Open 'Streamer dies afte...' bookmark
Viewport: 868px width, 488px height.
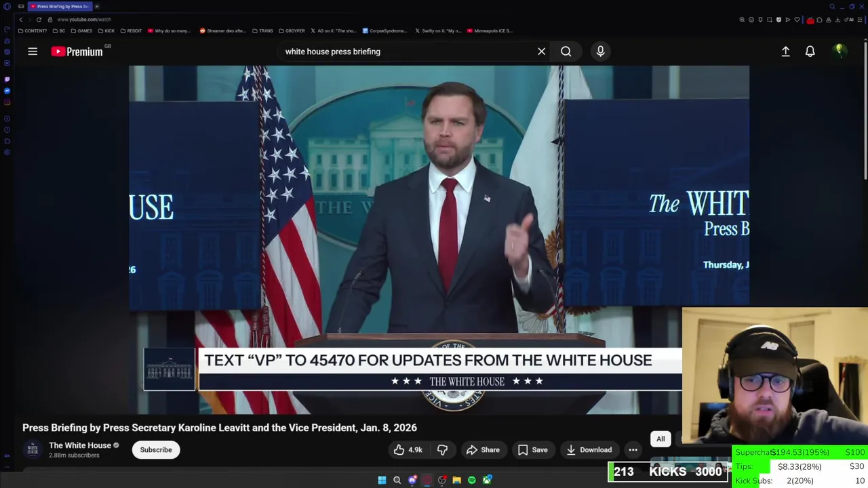(224, 30)
